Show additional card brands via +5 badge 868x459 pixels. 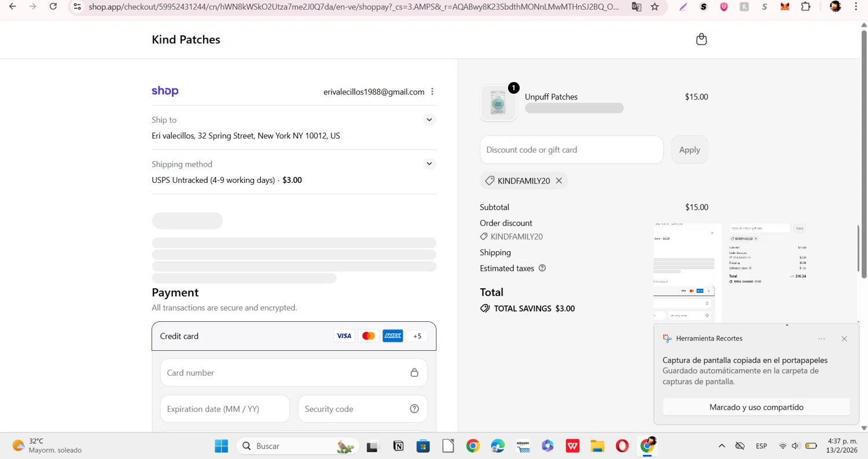coord(417,336)
